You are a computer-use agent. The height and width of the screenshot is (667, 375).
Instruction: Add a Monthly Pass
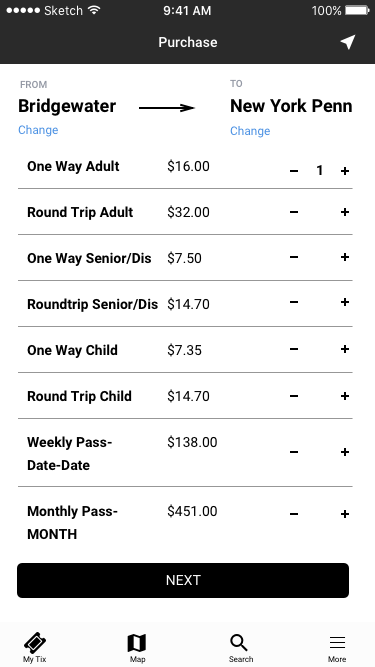point(345,514)
